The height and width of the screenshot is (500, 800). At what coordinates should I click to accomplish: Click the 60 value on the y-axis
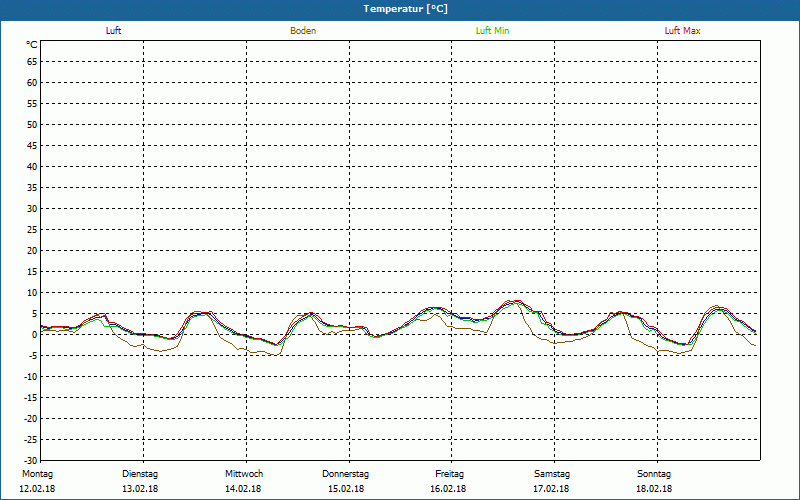pyautogui.click(x=32, y=83)
